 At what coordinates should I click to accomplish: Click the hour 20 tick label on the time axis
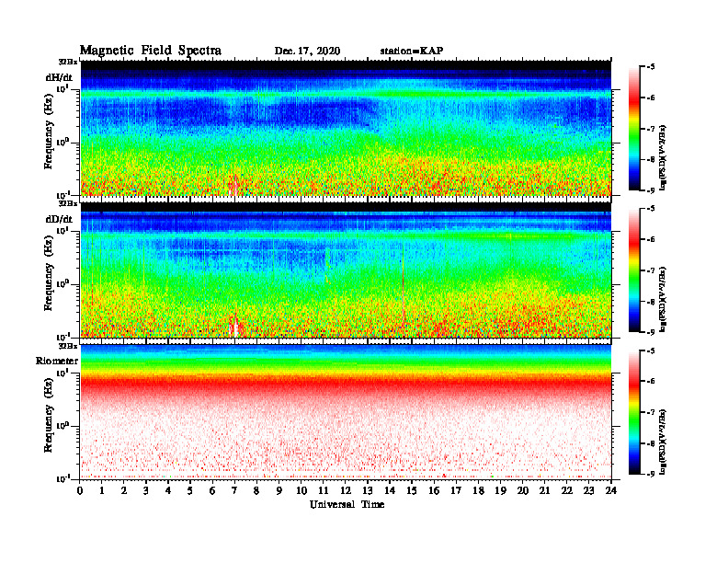(523, 491)
